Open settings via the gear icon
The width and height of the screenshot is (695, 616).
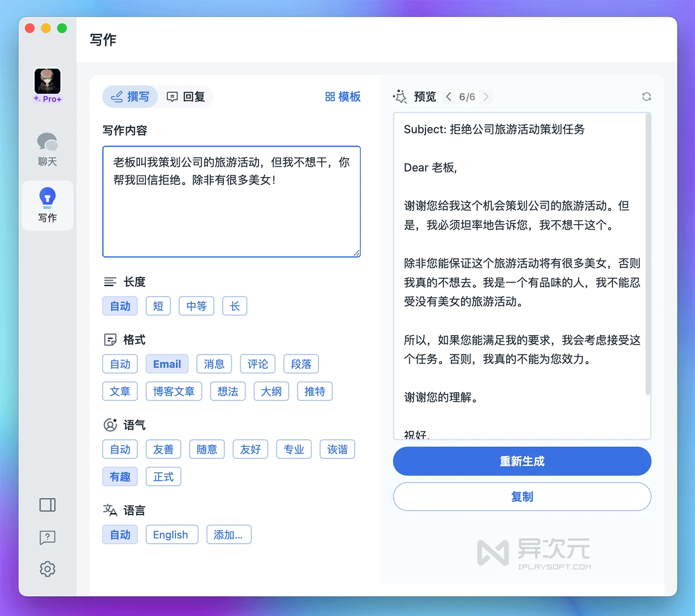tap(48, 568)
